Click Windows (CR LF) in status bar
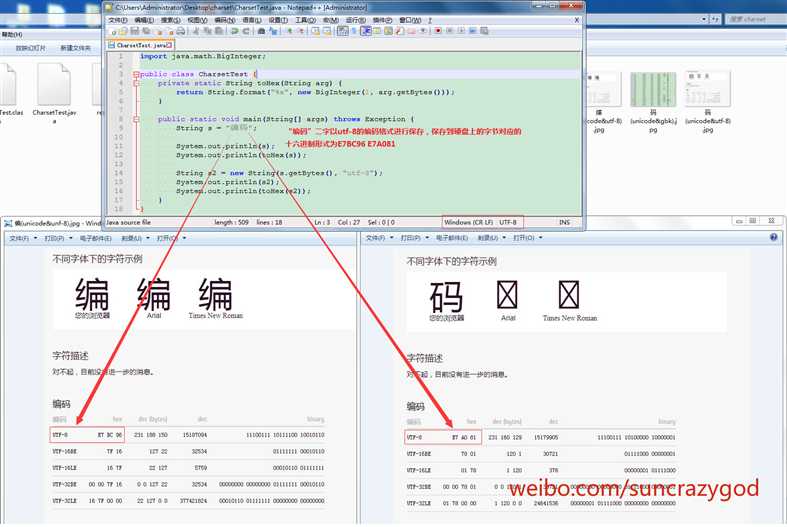This screenshot has height=527, width=787. tap(468, 222)
